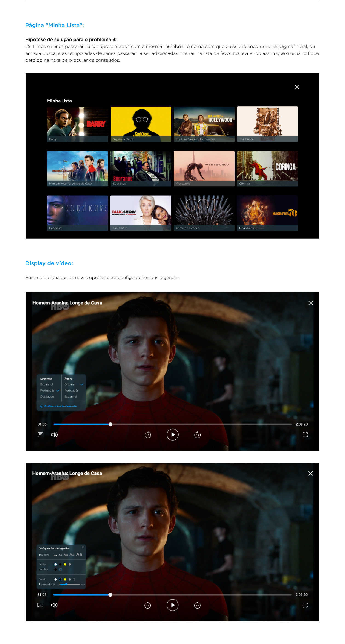Mute volume in player with Legendas menu
Screen dimensions: 345x644
54,434
